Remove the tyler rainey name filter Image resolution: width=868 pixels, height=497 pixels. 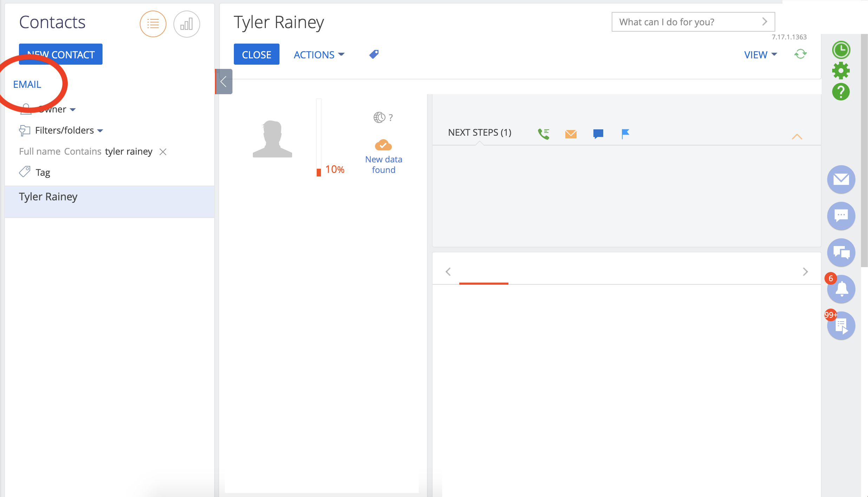coord(163,152)
